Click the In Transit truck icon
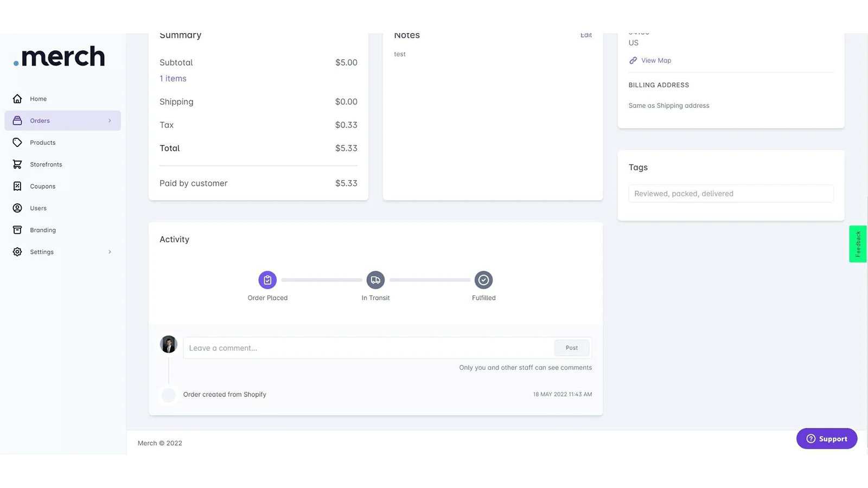This screenshot has height=488, width=868. coord(375,280)
